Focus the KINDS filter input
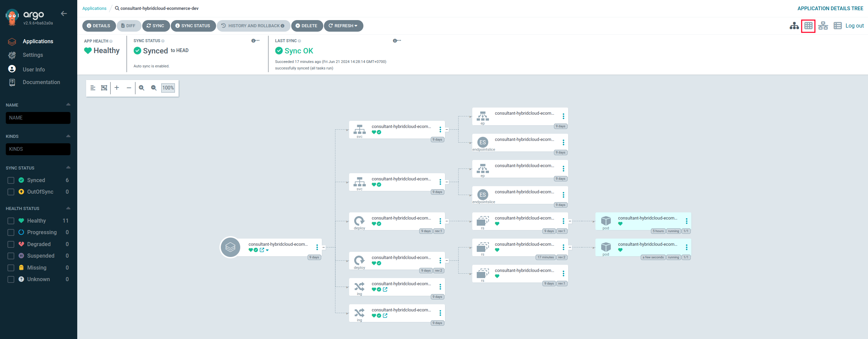This screenshot has height=339, width=868. pyautogui.click(x=38, y=149)
